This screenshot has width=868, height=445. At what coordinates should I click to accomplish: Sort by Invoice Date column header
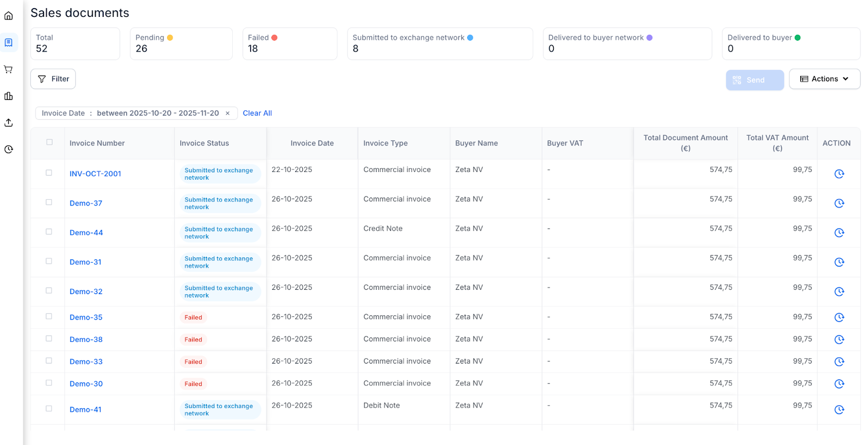coord(312,143)
